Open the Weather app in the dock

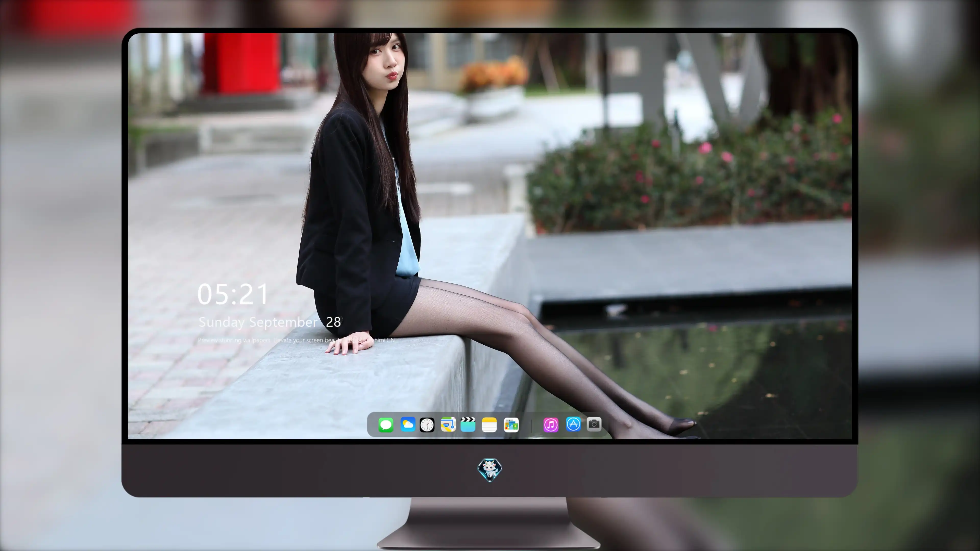pos(408,424)
